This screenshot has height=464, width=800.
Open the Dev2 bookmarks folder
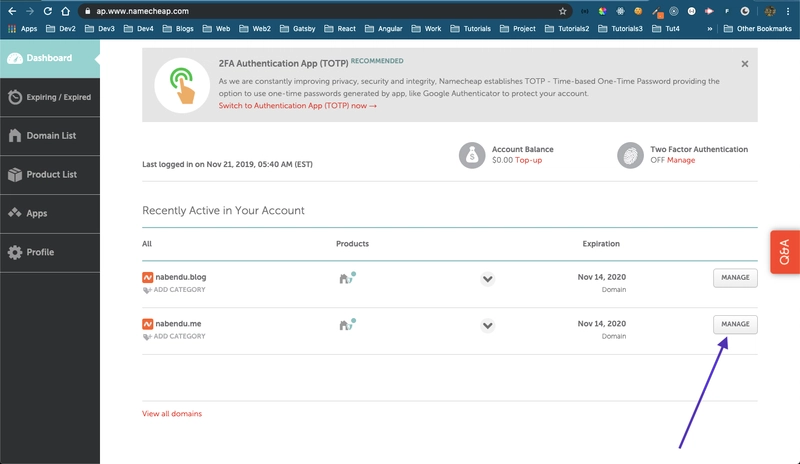click(61, 29)
